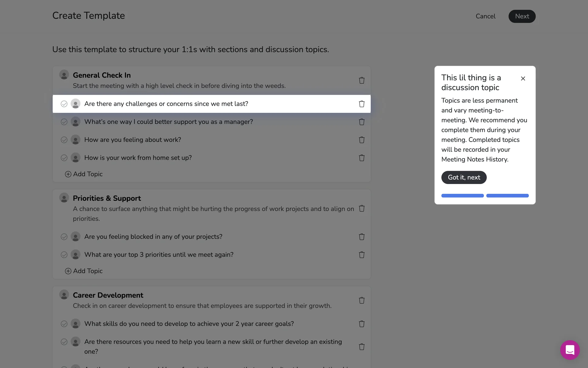Delete the feeling blocked topic

pyautogui.click(x=362, y=237)
